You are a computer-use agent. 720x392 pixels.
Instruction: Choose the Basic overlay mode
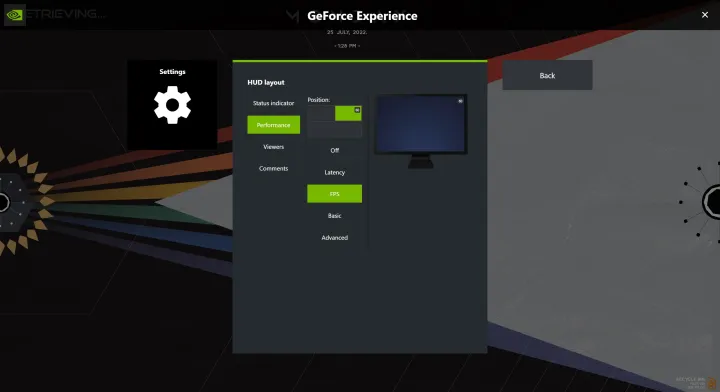pyautogui.click(x=334, y=216)
